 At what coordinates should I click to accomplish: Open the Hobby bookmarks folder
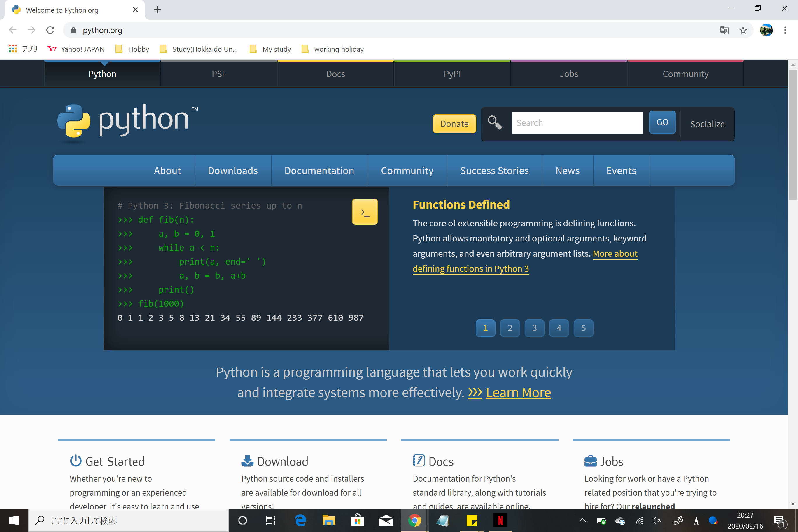click(x=132, y=49)
